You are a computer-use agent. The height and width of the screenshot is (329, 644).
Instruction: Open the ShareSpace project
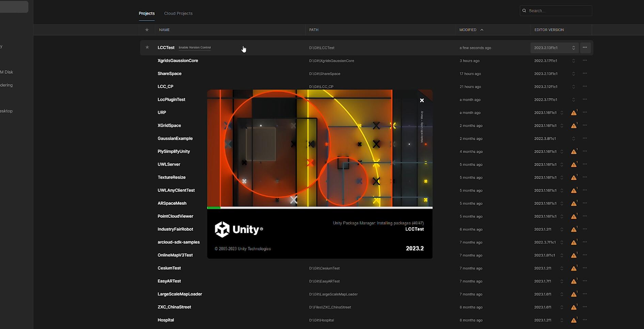point(169,73)
